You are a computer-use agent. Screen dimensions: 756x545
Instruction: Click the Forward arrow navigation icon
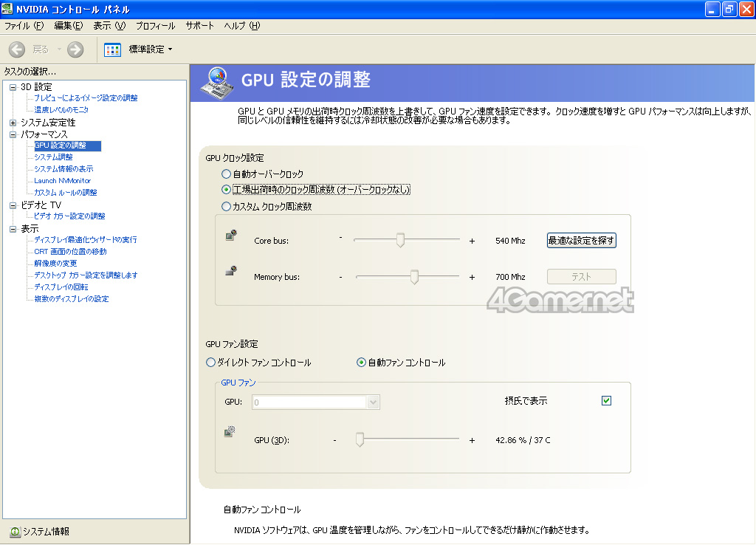point(75,49)
